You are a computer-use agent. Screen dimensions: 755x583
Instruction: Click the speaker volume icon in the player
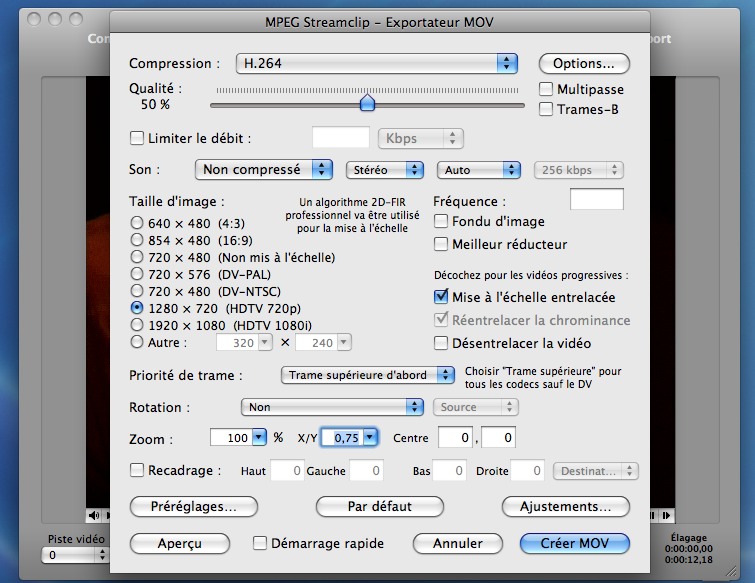tap(93, 516)
